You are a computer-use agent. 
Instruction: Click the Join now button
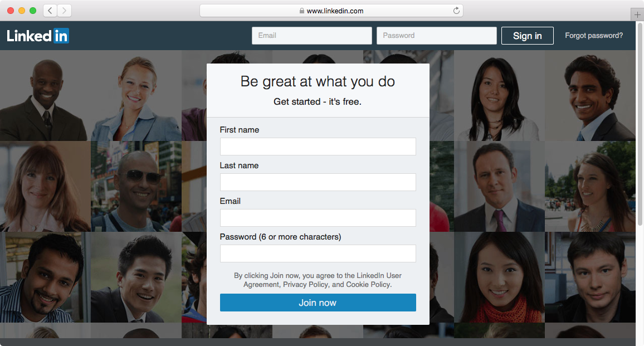318,303
